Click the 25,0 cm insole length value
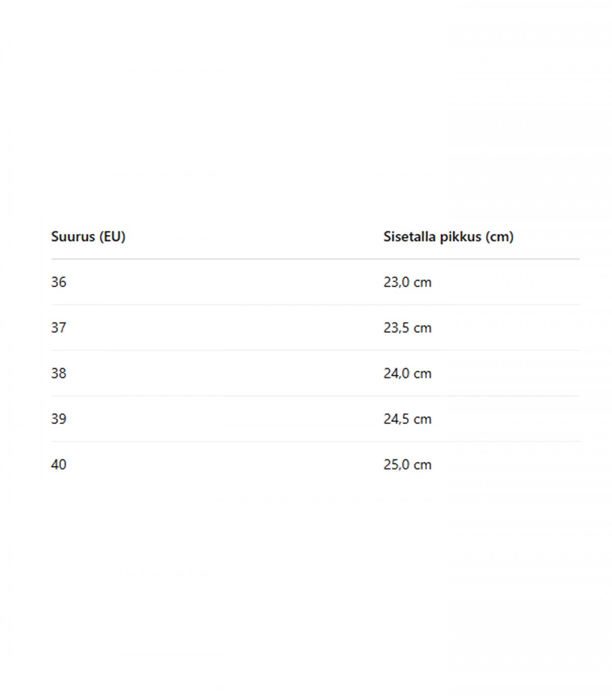The image size is (612, 700). (407, 465)
